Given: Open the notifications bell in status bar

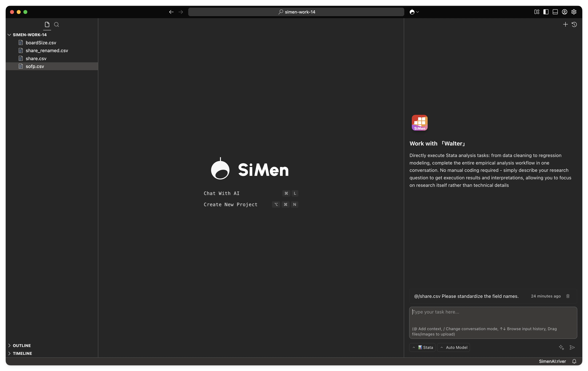Looking at the screenshot, I should (x=574, y=361).
